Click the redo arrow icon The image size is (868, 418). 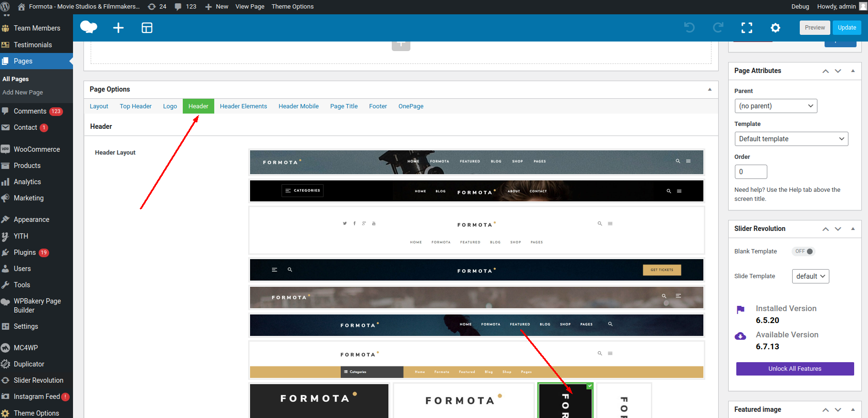point(718,28)
